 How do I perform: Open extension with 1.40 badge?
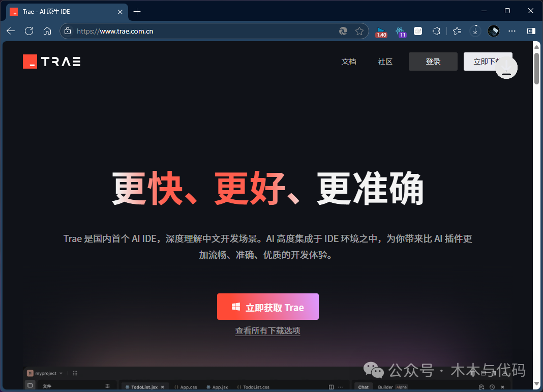[381, 32]
